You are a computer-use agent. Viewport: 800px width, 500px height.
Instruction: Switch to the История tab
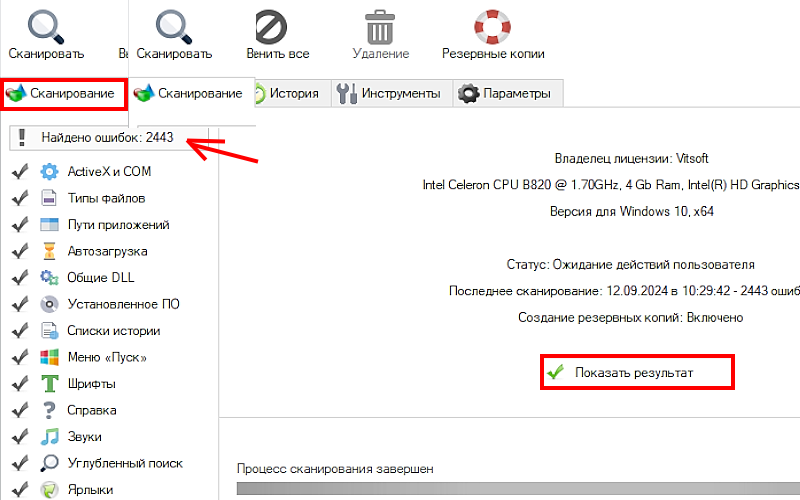click(x=293, y=93)
